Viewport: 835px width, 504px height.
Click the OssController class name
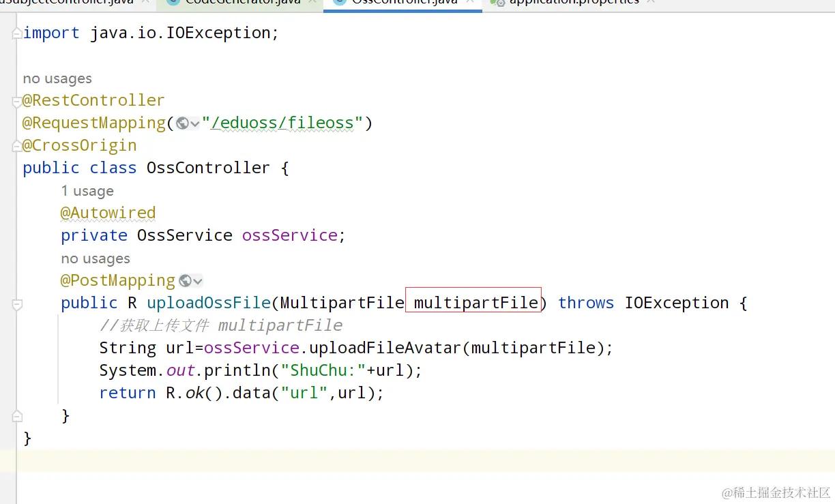[x=208, y=168]
